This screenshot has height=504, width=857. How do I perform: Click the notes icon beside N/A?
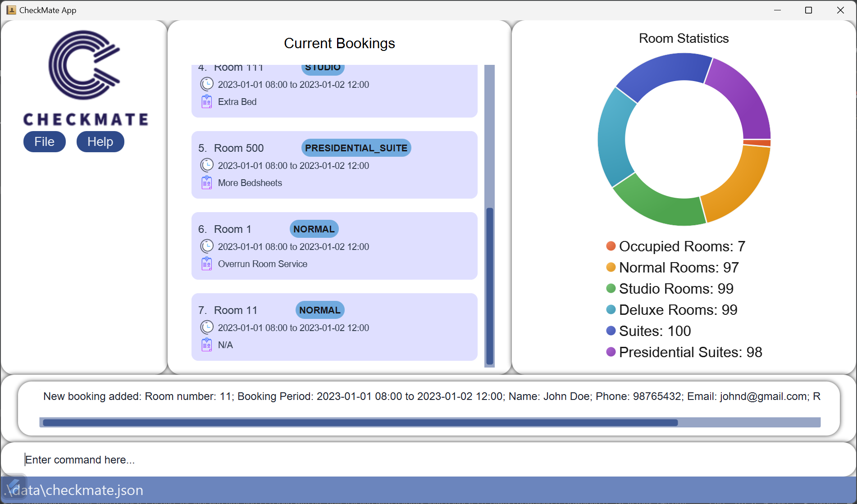[x=207, y=345]
